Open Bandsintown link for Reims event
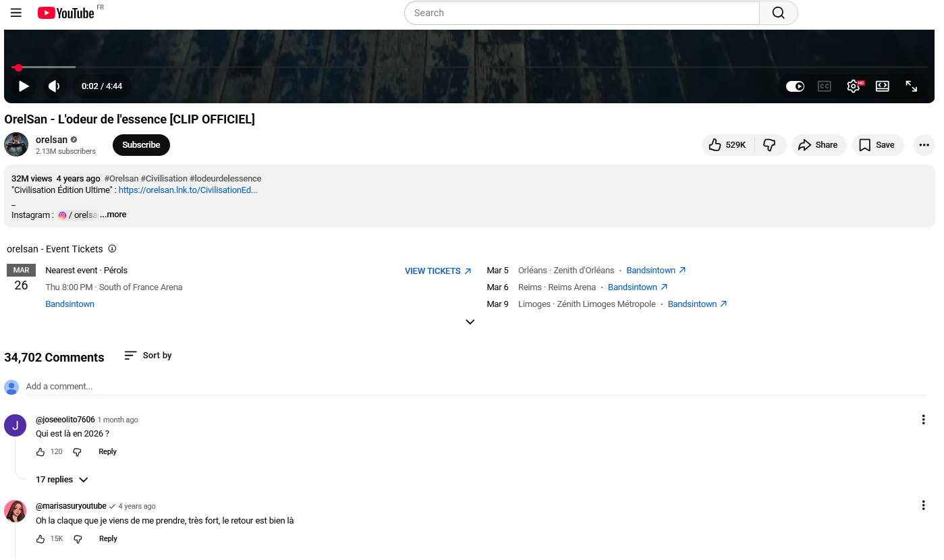Viewport: 944px width, 560px height. (x=638, y=287)
